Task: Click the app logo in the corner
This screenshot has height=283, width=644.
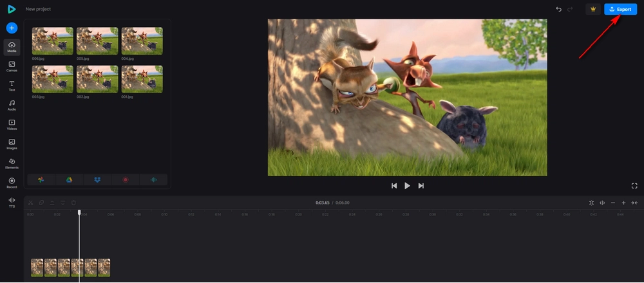Action: point(12,9)
